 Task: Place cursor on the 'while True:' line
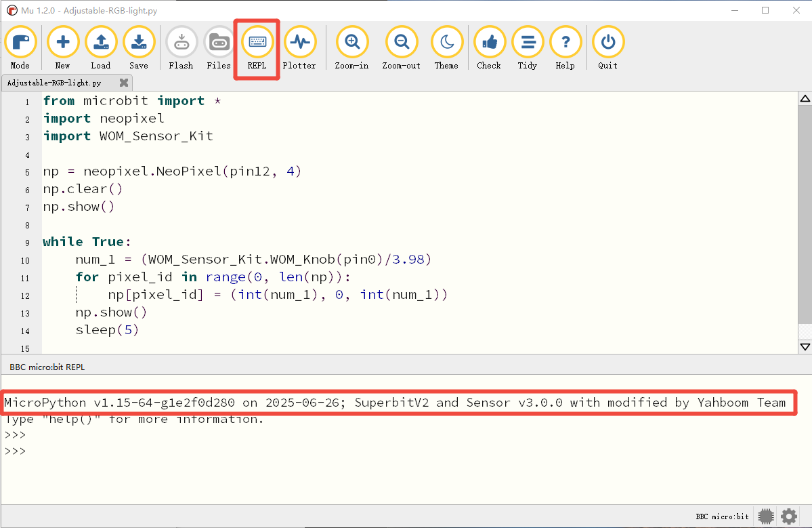coord(87,242)
